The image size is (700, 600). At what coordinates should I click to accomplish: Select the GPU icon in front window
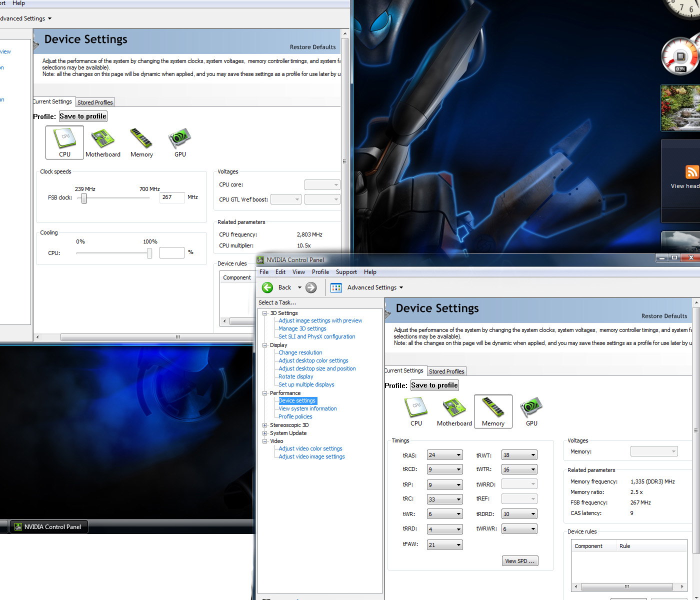pos(531,411)
